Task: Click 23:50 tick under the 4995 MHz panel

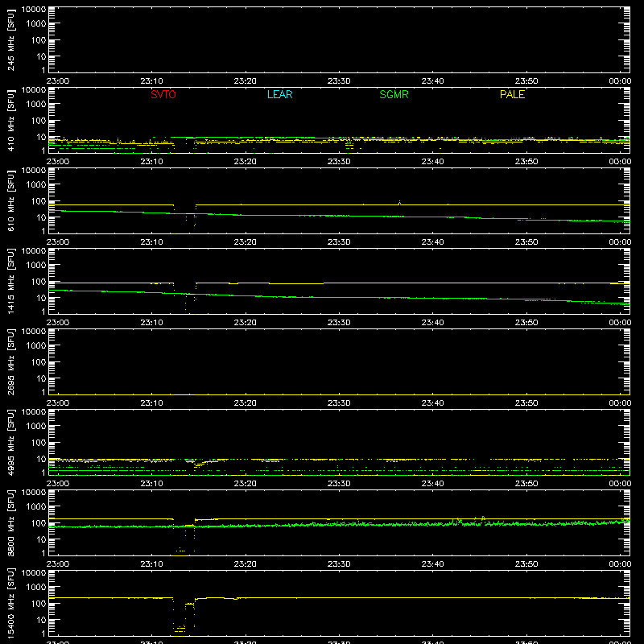Action: tap(526, 484)
